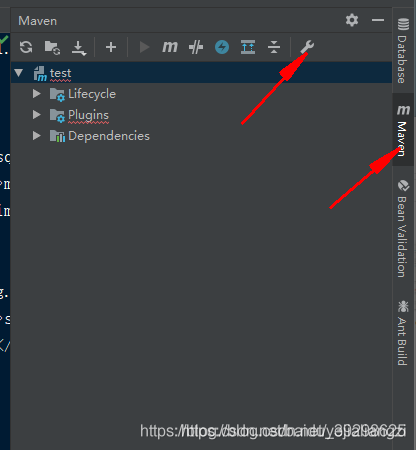Execute Maven goal m icon
This screenshot has height=450, width=416.
pos(170,47)
